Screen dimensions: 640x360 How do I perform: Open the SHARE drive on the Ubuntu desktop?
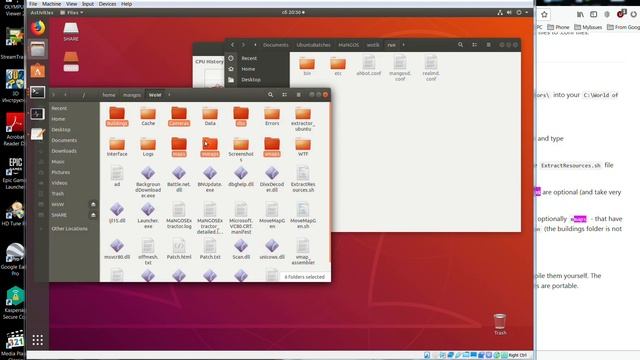coord(71,32)
